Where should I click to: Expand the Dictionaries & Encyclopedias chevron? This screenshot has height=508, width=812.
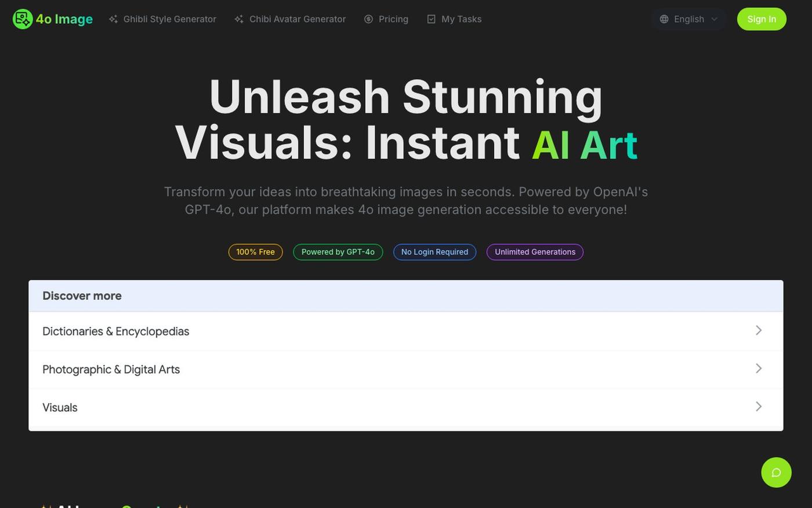(x=759, y=330)
